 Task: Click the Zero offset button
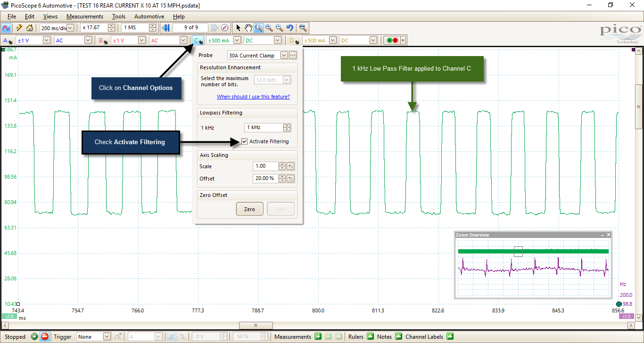coord(250,209)
